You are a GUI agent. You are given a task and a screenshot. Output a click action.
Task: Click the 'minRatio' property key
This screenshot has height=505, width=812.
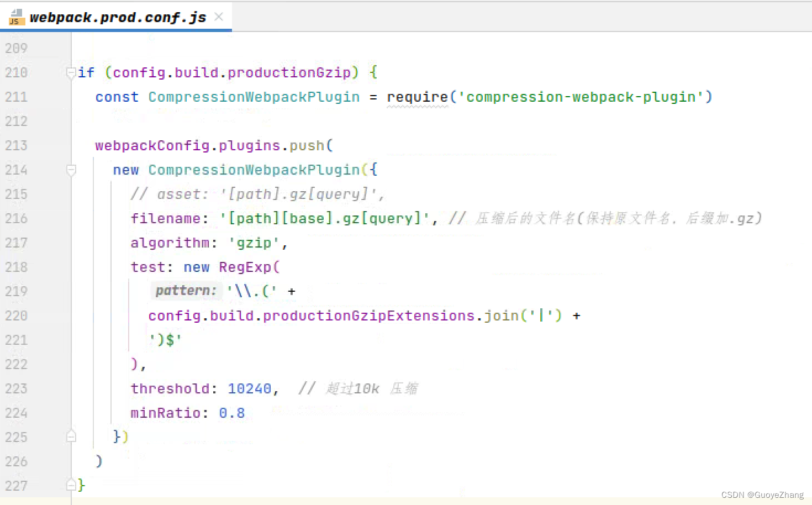point(165,413)
